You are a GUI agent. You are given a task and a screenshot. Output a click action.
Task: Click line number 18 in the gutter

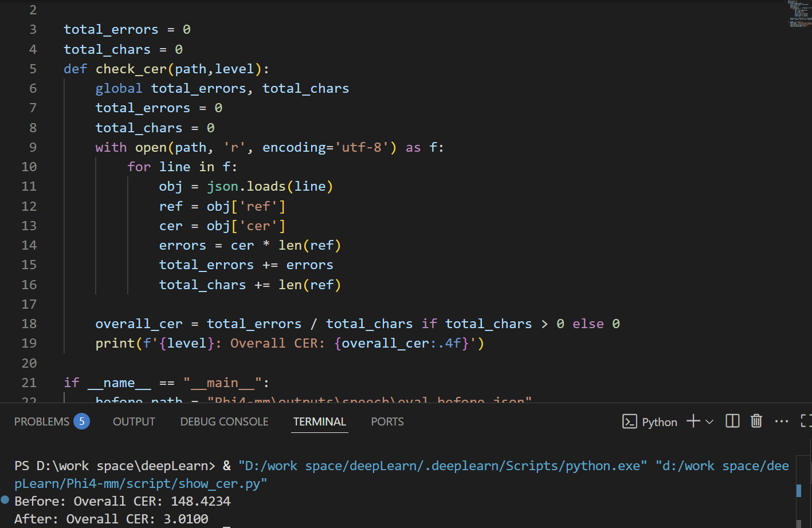click(x=29, y=324)
